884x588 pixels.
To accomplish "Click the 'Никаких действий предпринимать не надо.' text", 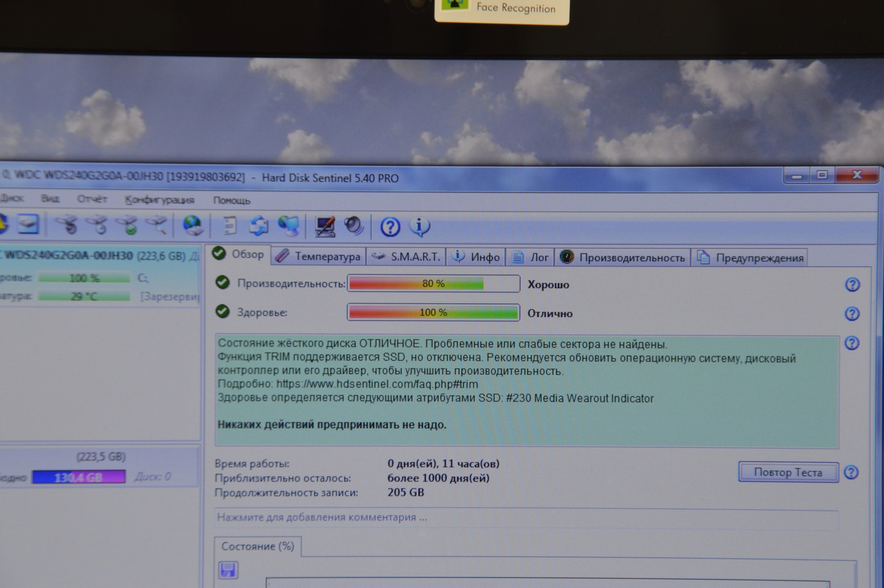I will tap(332, 425).
